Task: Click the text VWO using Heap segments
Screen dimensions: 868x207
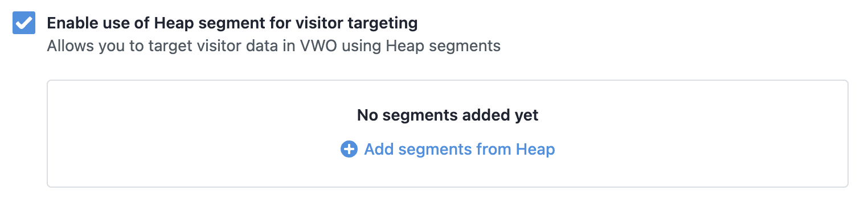Action: [x=400, y=46]
